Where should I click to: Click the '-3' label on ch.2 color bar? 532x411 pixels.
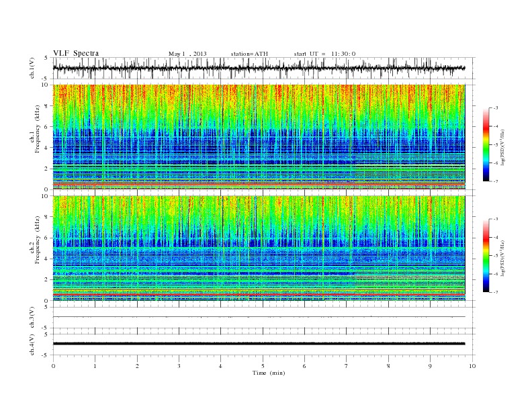pos(496,219)
